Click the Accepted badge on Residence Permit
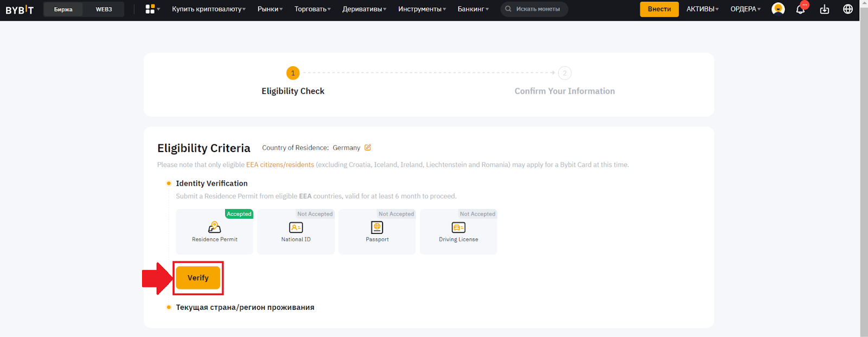 click(239, 214)
